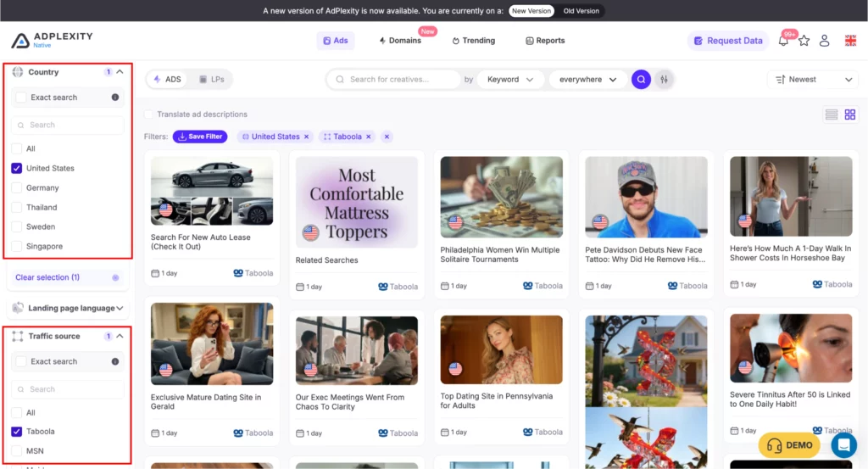Image resolution: width=868 pixels, height=469 pixels.
Task: Change language via UK flag icon
Action: (x=850, y=41)
